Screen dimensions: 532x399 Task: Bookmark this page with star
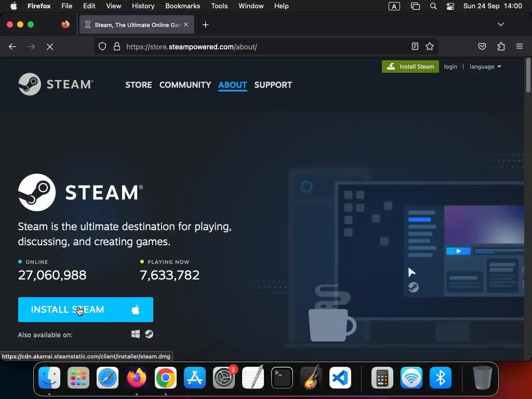(430, 46)
